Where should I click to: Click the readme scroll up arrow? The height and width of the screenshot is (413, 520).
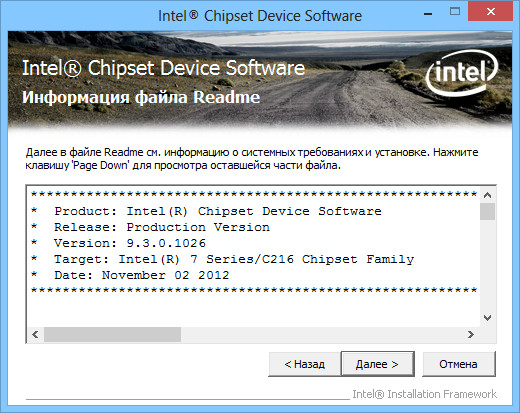487,195
